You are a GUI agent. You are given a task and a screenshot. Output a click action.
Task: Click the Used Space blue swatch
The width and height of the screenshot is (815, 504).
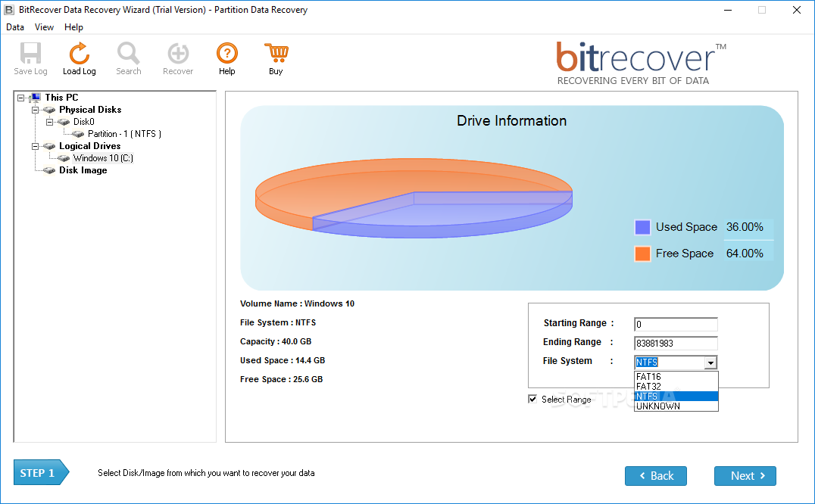[643, 227]
